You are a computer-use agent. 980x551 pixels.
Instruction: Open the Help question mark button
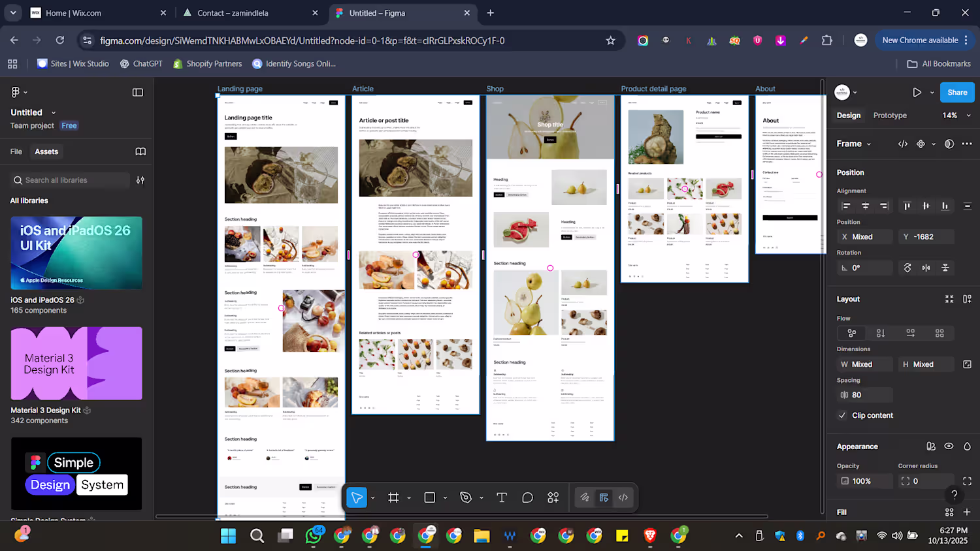click(955, 495)
